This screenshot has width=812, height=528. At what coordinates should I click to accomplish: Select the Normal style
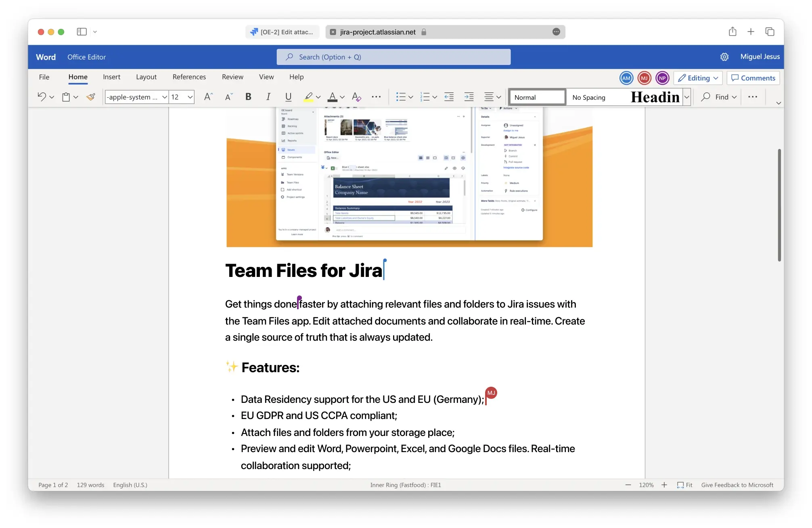tap(537, 97)
